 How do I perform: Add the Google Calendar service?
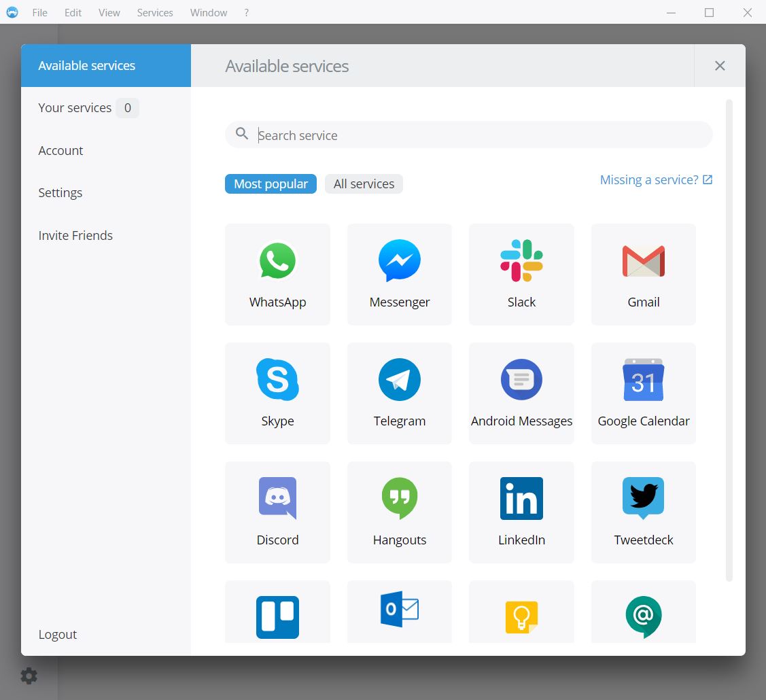click(644, 393)
